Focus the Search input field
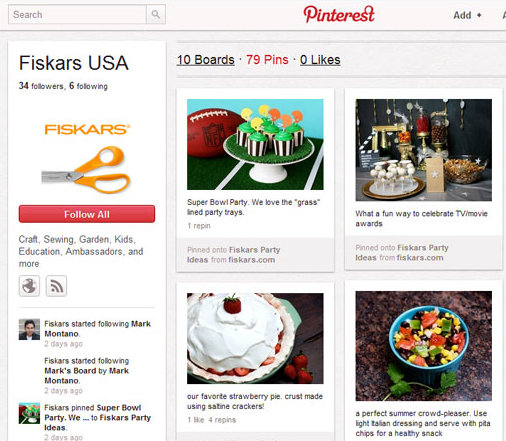The width and height of the screenshot is (506, 441). click(x=77, y=14)
